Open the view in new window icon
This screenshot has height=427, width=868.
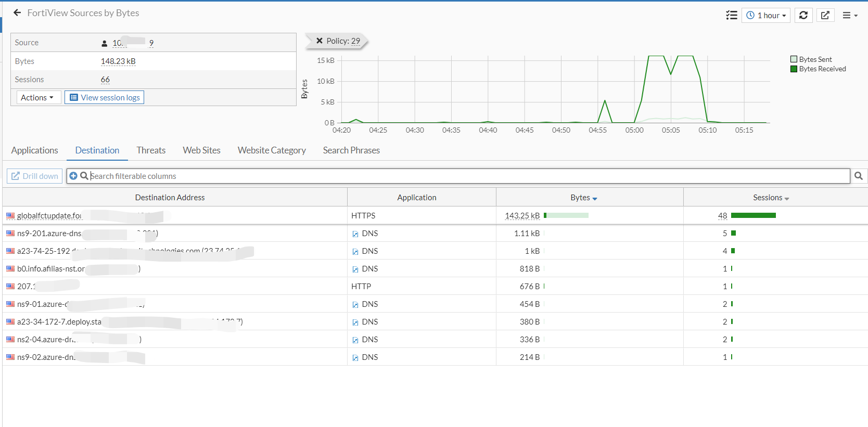825,15
